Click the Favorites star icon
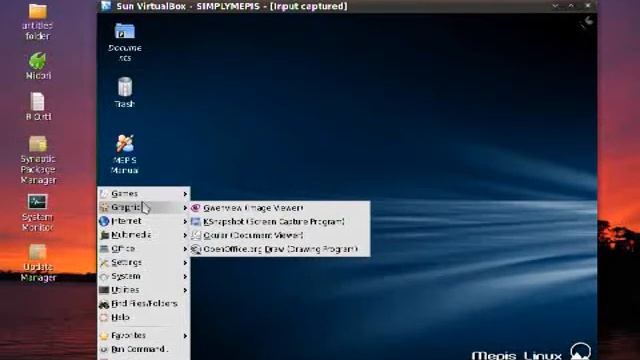Screen dimensions: 640x360 click(x=104, y=336)
